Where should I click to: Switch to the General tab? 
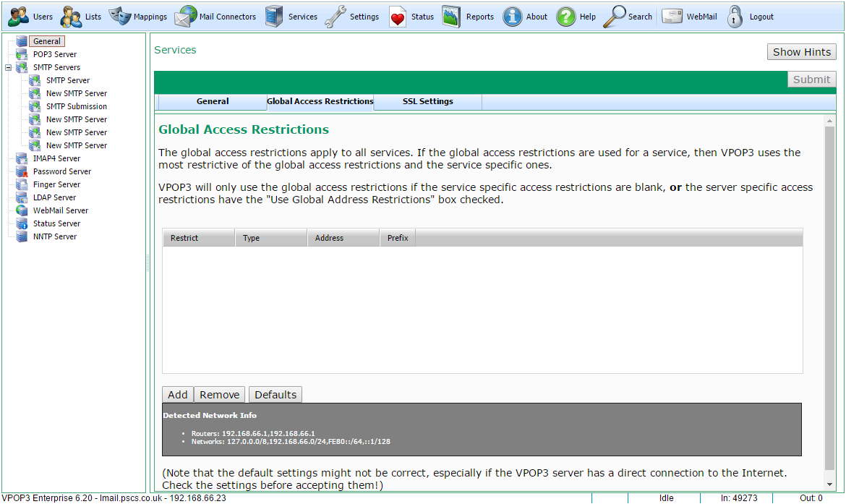213,101
